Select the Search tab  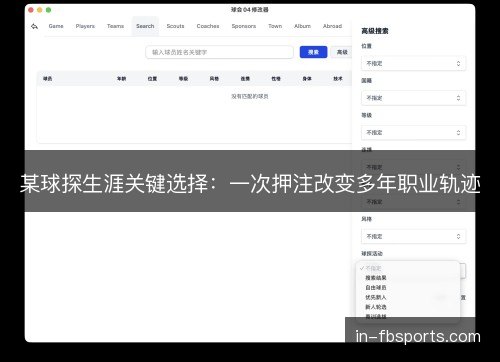tap(145, 26)
